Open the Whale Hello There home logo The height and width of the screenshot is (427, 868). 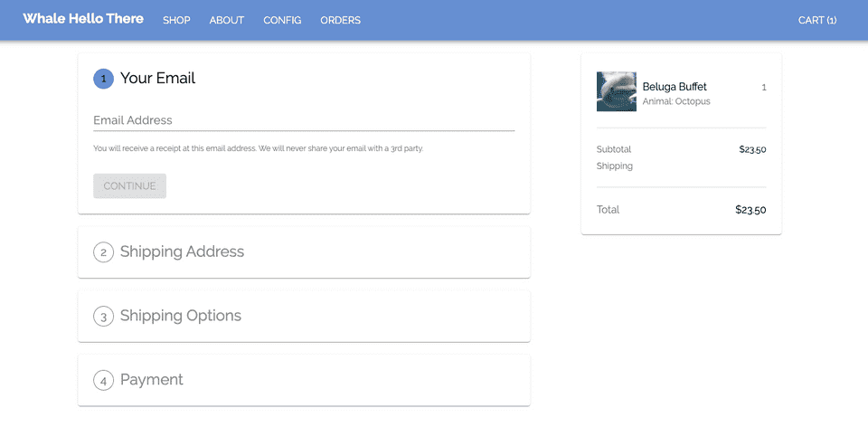[83, 19]
